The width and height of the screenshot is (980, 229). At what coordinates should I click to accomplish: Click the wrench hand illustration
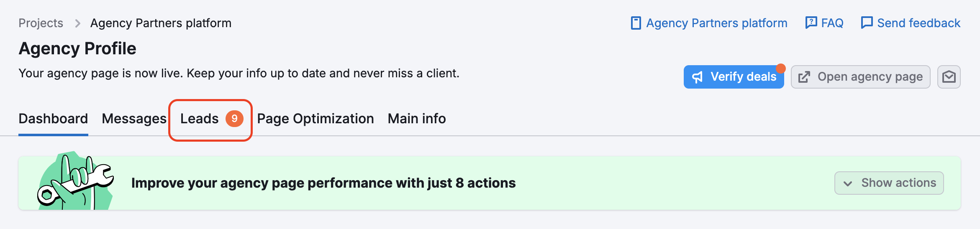(75, 182)
